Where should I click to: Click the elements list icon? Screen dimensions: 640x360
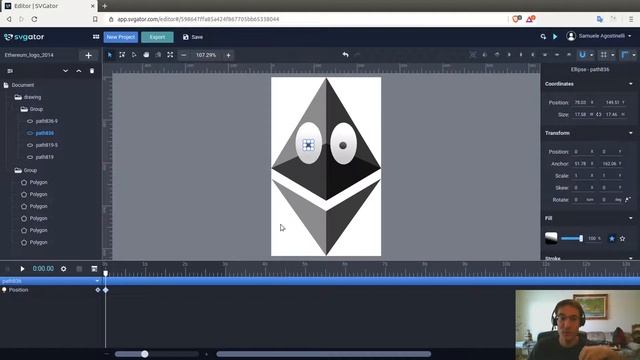coord(10,71)
